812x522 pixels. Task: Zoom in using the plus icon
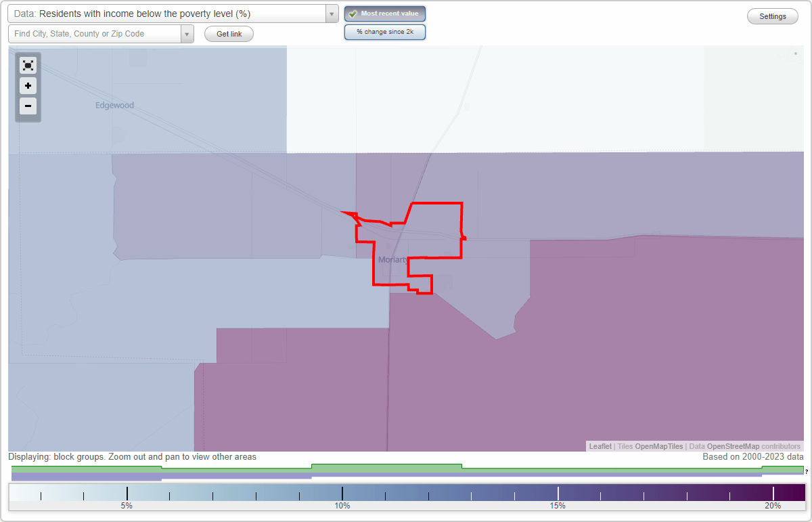(28, 86)
